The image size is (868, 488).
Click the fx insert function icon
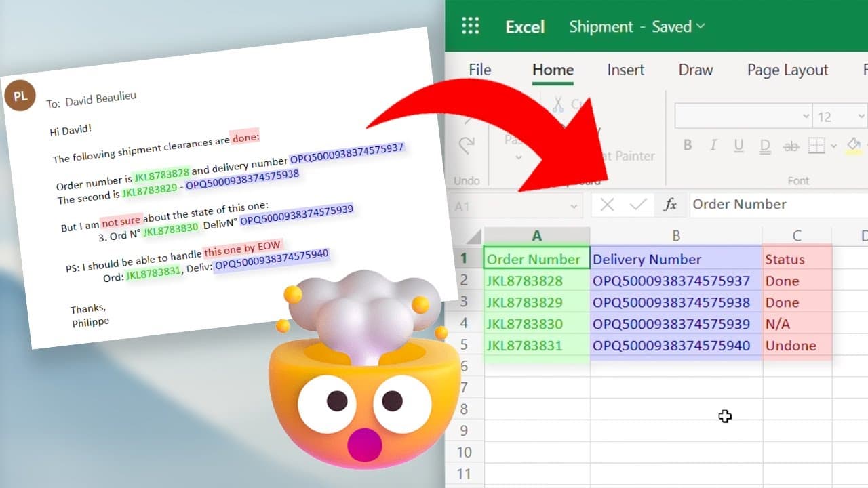pyautogui.click(x=670, y=205)
